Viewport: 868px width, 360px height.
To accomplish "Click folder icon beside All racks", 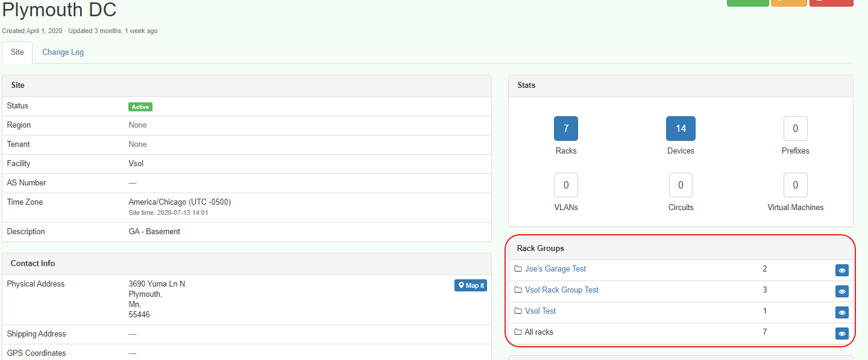I will click(x=518, y=332).
